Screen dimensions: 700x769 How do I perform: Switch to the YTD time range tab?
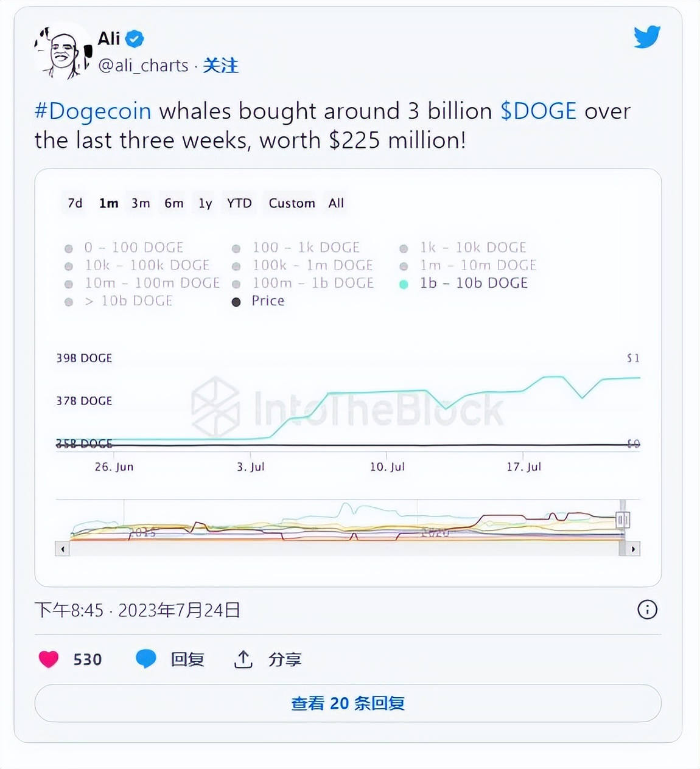tap(239, 203)
